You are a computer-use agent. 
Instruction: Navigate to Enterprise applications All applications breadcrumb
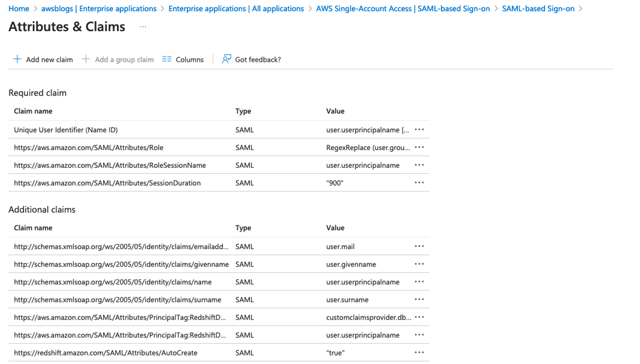pos(236,8)
